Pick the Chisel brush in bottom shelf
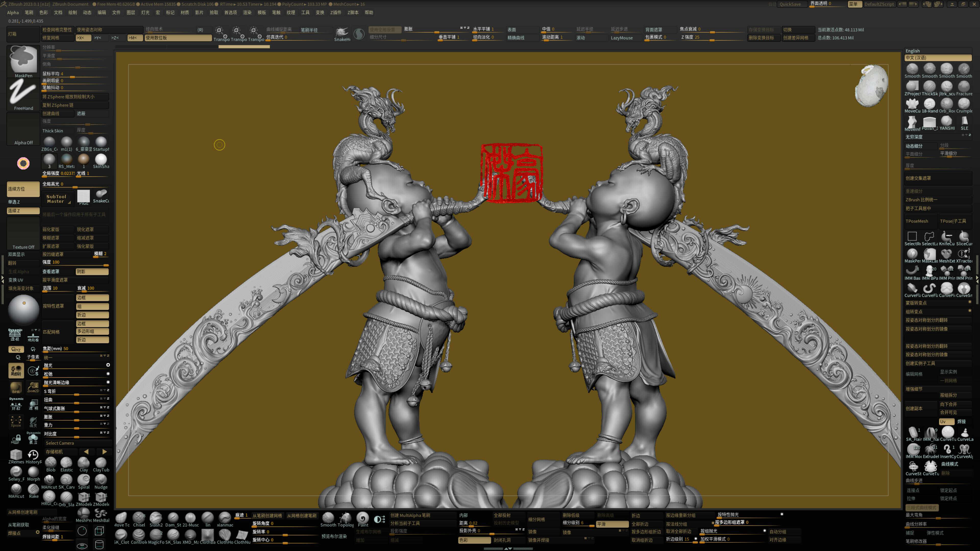 point(139,518)
